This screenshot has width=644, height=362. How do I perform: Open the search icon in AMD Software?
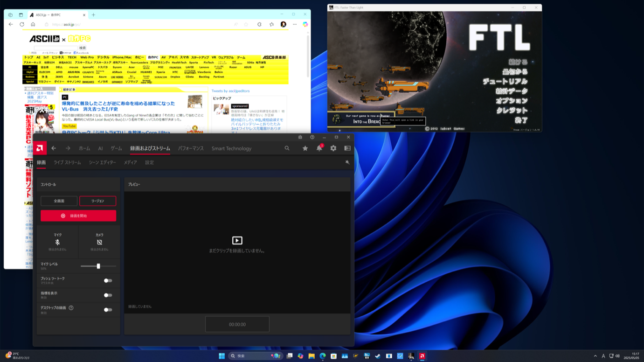[x=287, y=148]
